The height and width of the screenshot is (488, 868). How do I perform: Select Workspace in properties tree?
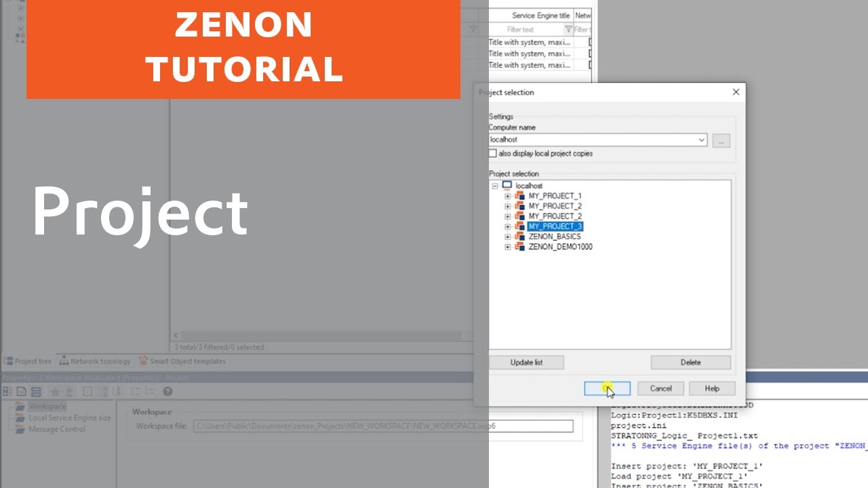[47, 407]
